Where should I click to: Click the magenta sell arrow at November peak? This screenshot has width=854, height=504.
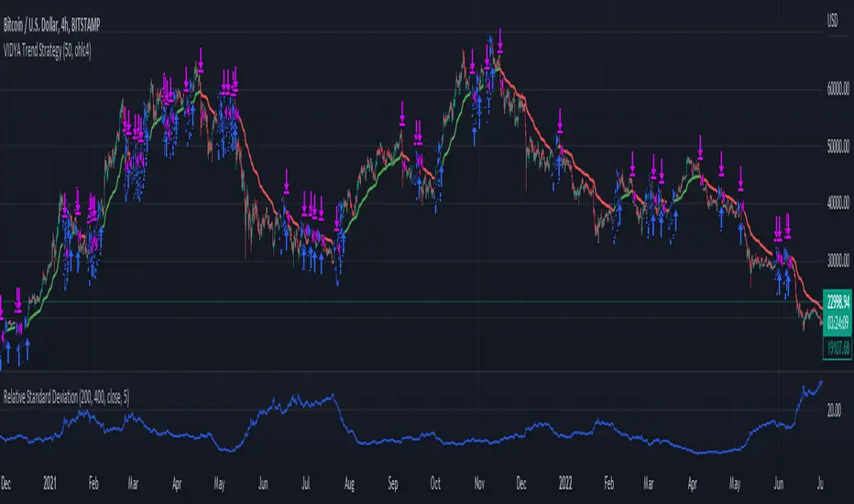click(x=500, y=41)
